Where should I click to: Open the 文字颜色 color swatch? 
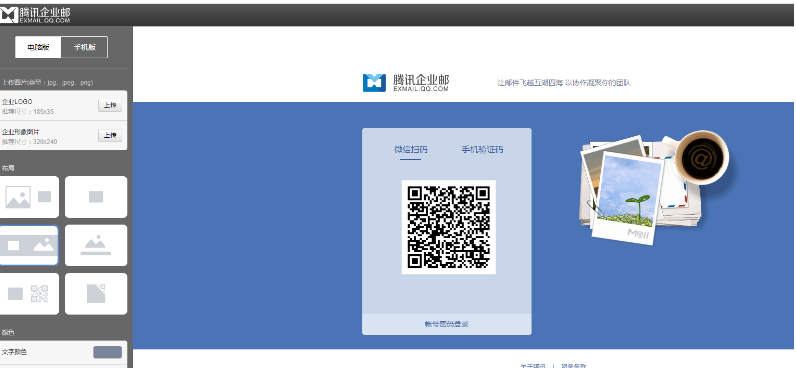pyautogui.click(x=108, y=352)
